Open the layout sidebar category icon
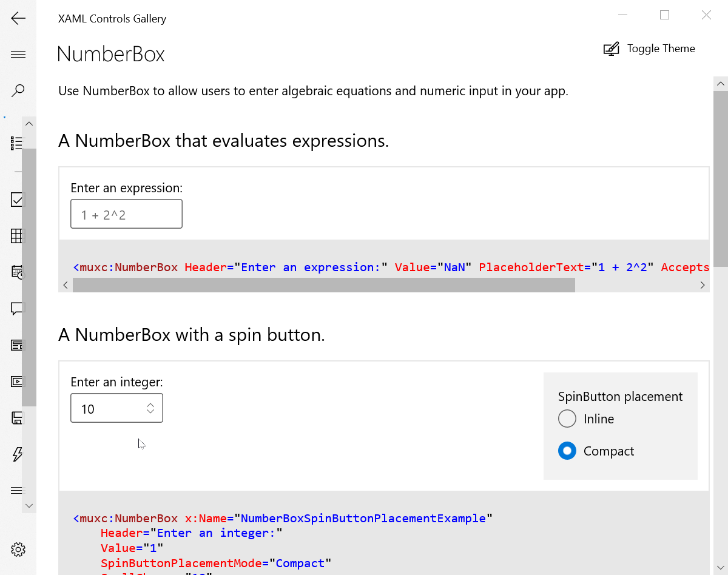This screenshot has height=575, width=728. [x=17, y=345]
